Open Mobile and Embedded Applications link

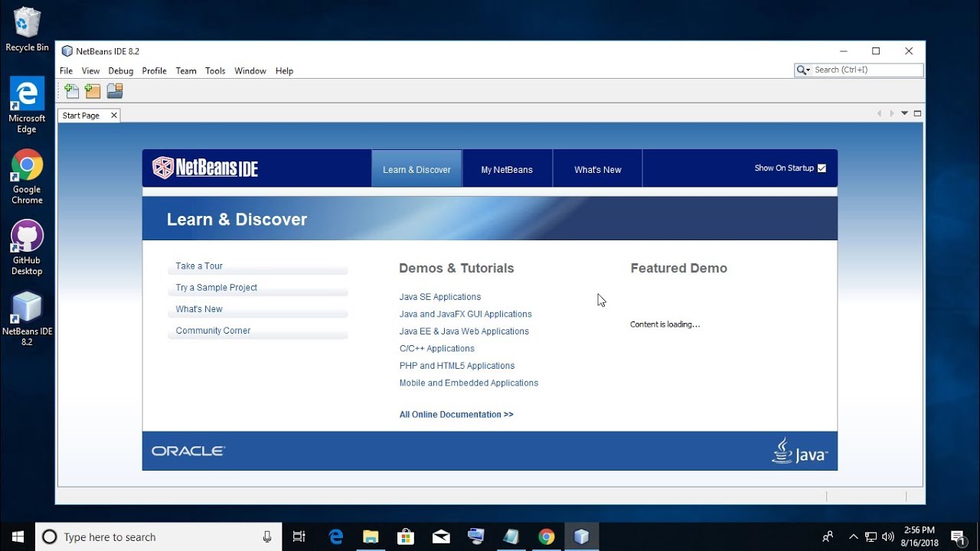(x=469, y=383)
